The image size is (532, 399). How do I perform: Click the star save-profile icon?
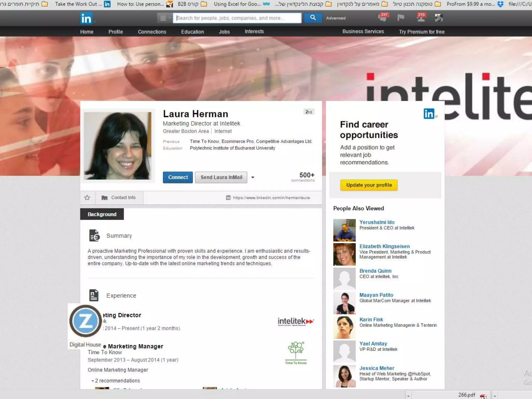[87, 198]
